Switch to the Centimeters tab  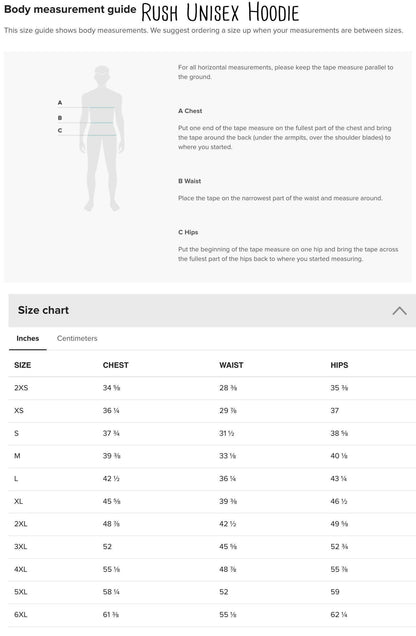(x=77, y=338)
